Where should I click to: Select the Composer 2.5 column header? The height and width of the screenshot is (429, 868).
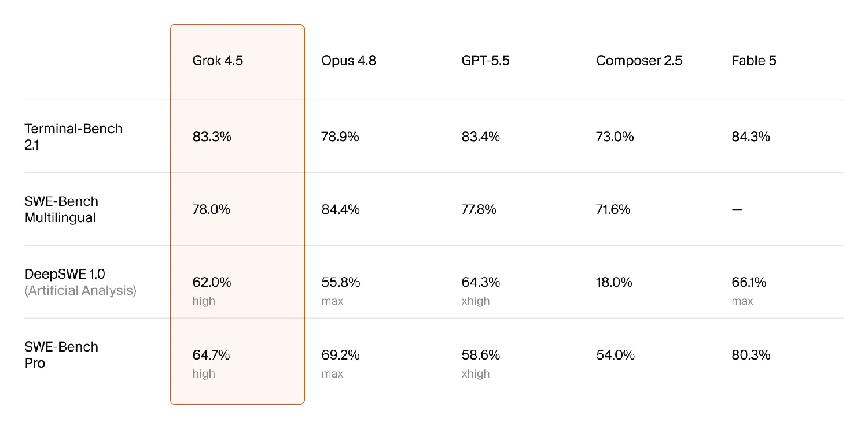coord(639,60)
